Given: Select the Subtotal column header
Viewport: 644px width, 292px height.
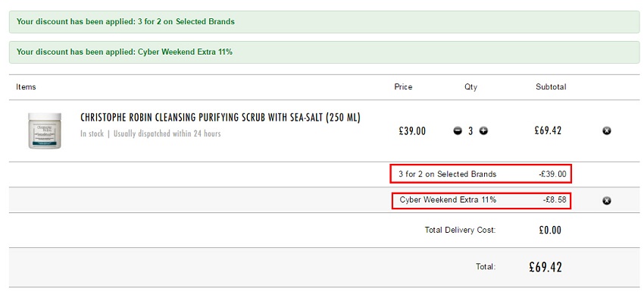Looking at the screenshot, I should [551, 86].
